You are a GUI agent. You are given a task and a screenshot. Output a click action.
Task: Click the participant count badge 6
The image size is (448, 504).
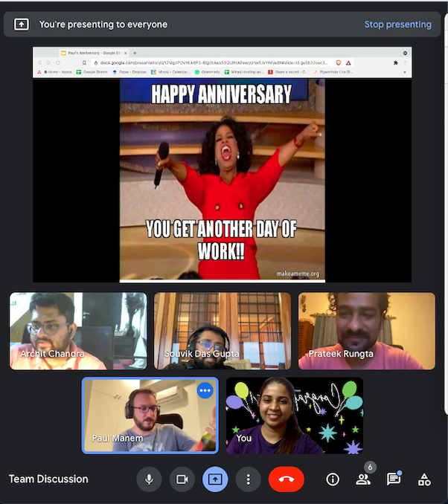pyautogui.click(x=370, y=468)
